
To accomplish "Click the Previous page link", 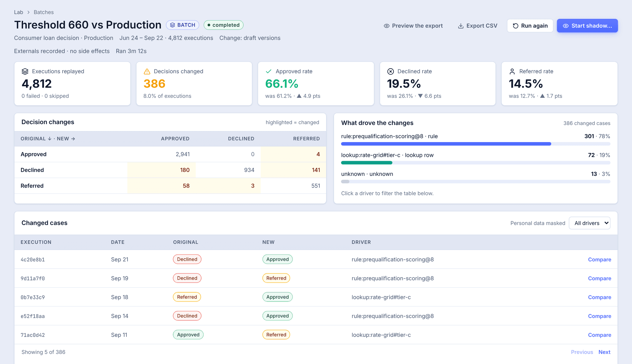I will [x=582, y=352].
